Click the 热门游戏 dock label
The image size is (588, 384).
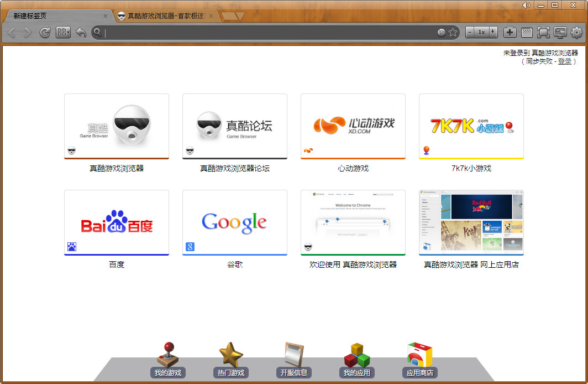point(231,373)
